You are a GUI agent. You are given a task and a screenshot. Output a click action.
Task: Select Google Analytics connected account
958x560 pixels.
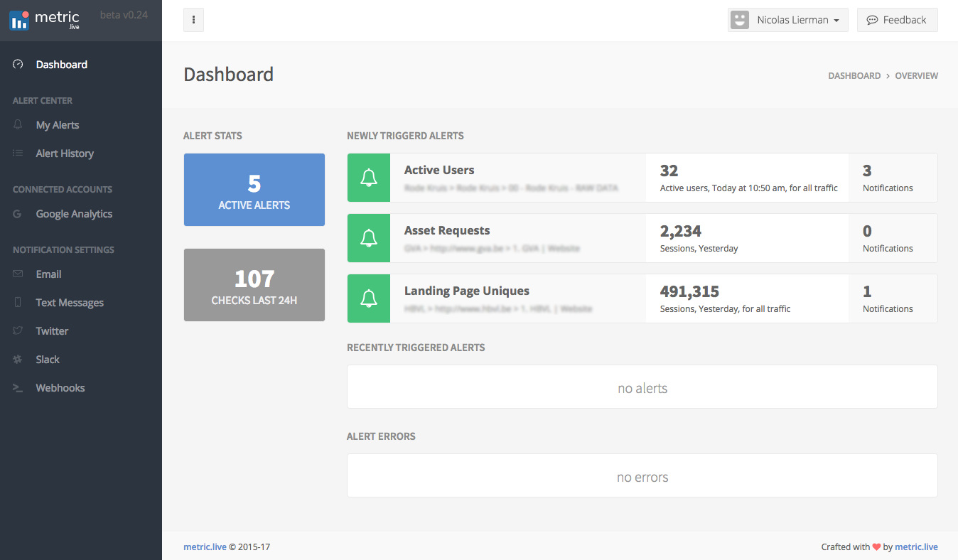tap(74, 214)
